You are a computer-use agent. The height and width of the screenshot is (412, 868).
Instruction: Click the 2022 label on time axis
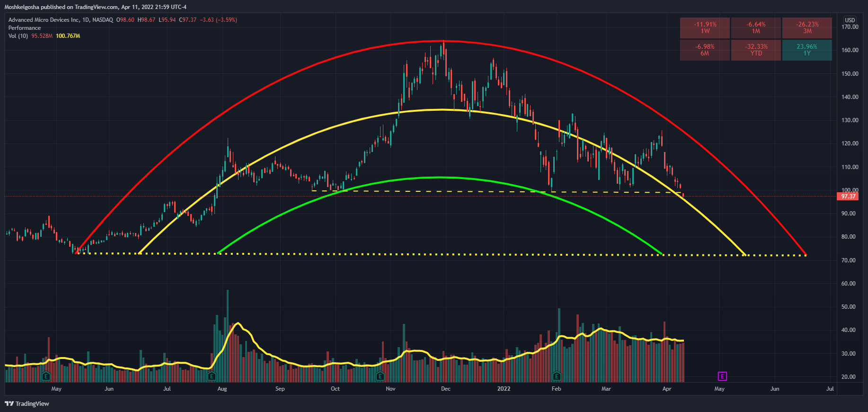point(504,389)
